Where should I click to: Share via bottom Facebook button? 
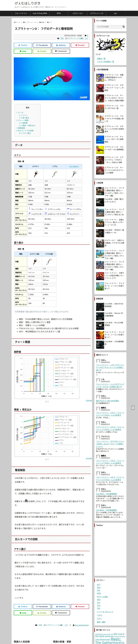click(x=42, y=607)
